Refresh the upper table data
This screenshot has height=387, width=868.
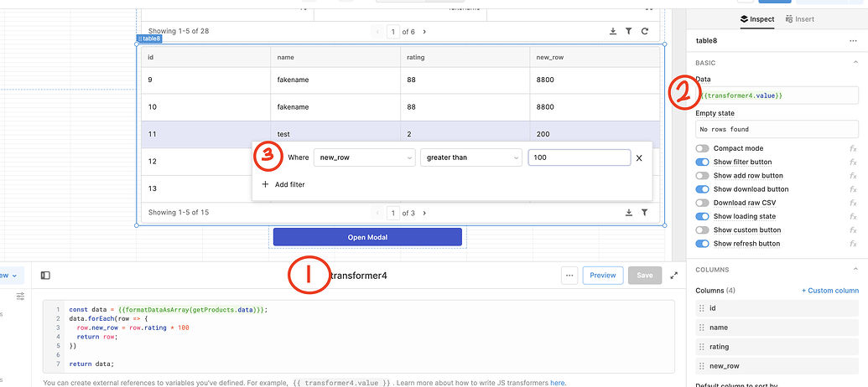point(645,32)
